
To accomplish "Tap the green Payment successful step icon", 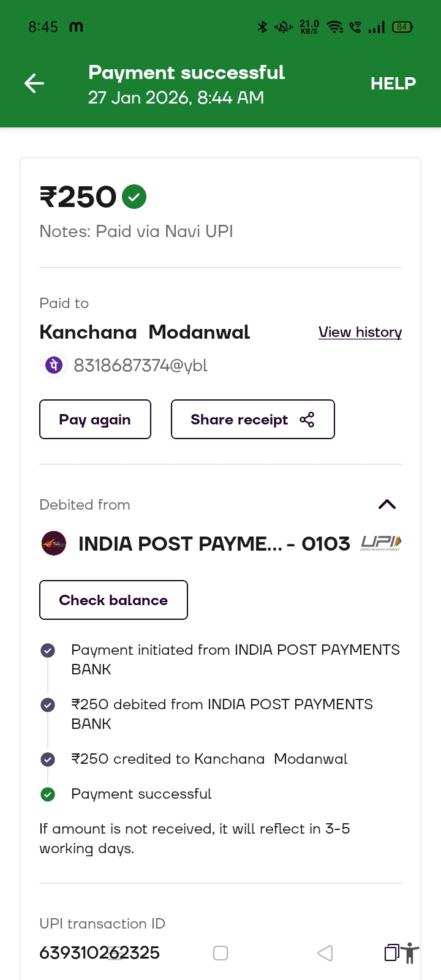I will 48,794.
